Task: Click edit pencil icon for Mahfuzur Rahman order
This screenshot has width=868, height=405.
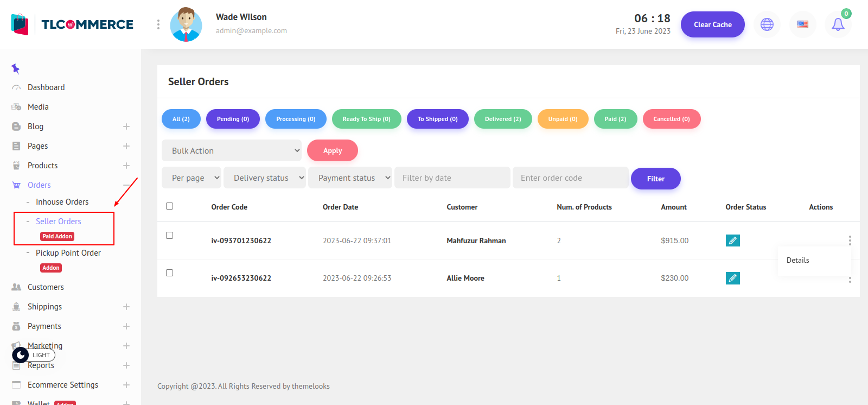Action: [x=732, y=241]
